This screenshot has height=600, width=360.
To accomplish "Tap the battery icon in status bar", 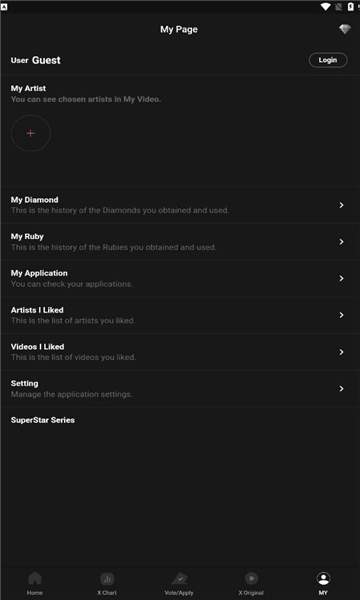I will pyautogui.click(x=350, y=6).
